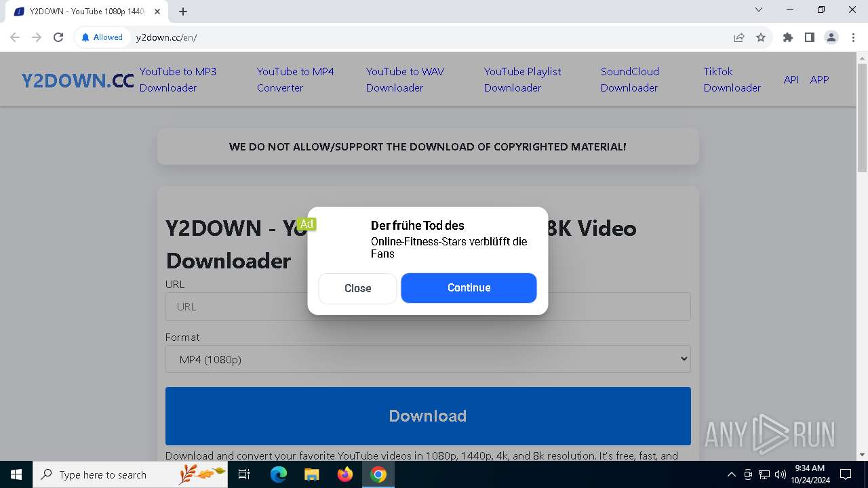
Task: Show hidden system tray icons
Action: 731,474
